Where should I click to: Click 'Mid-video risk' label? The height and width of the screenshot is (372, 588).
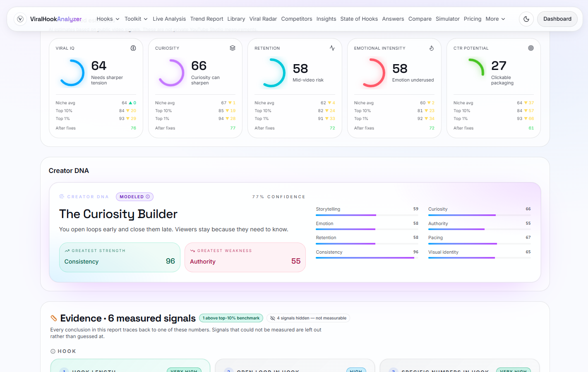tap(308, 80)
